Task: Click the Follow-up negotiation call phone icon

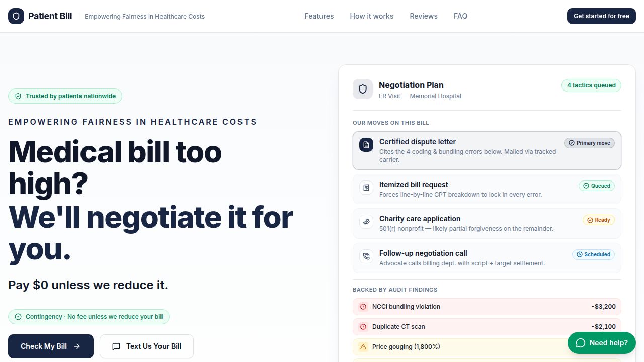Action: pos(366,256)
